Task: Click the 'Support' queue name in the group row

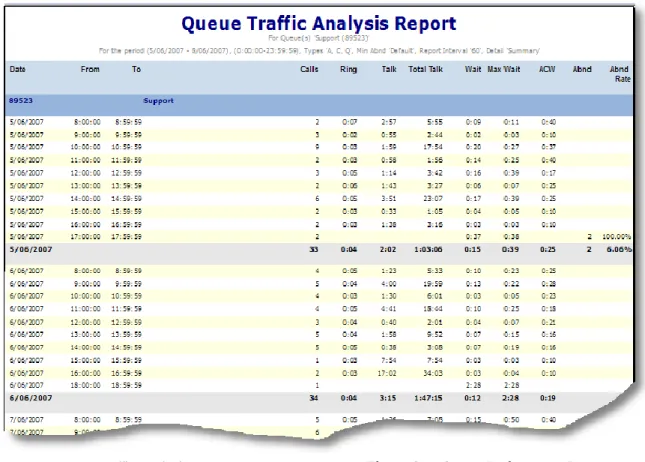Action: 158,100
